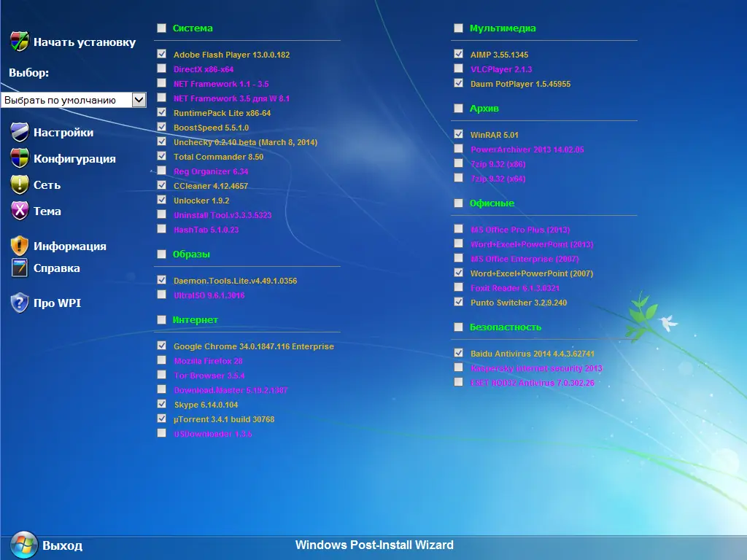
Task: Uncheck Google Chrome 34.0.1847.116 Enterprise checkbox
Action: [x=161, y=346]
